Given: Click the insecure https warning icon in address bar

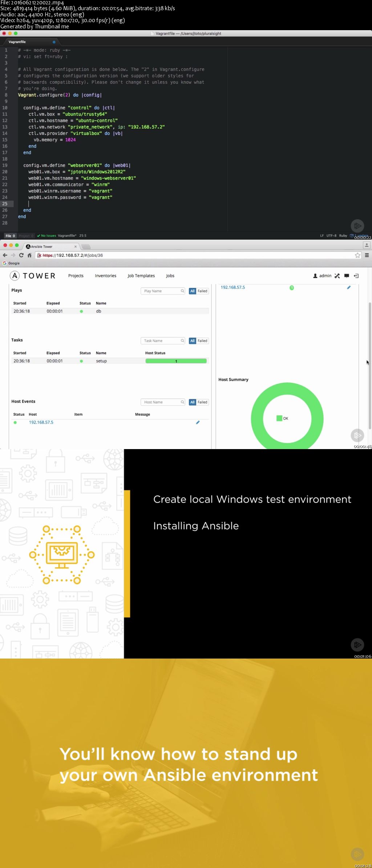Looking at the screenshot, I should (x=39, y=255).
